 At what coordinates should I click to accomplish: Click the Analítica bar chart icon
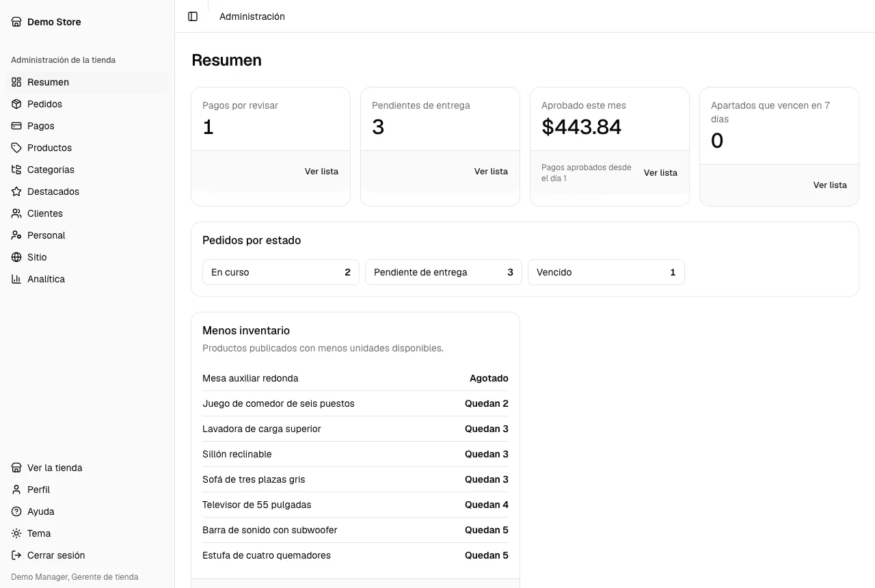pyautogui.click(x=16, y=279)
